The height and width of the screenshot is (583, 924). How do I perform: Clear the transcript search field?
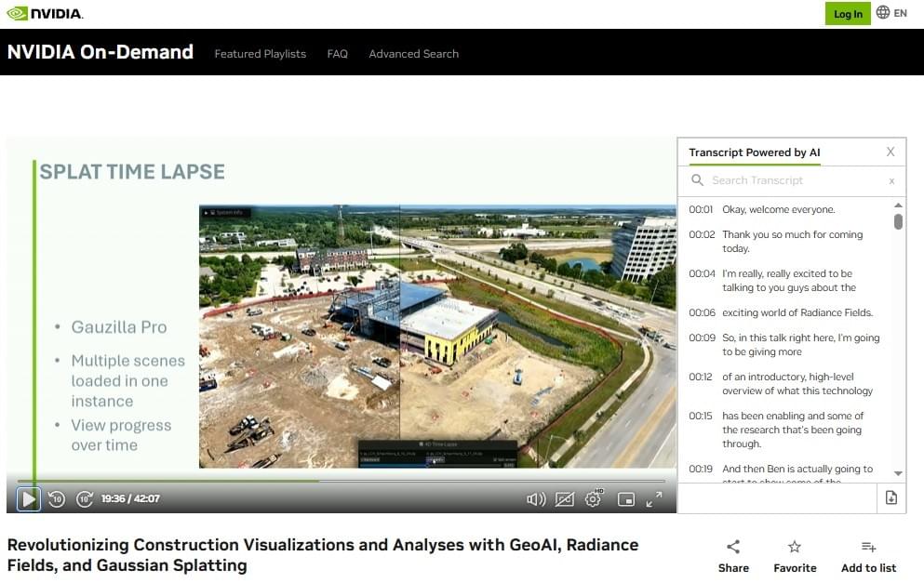pos(891,181)
